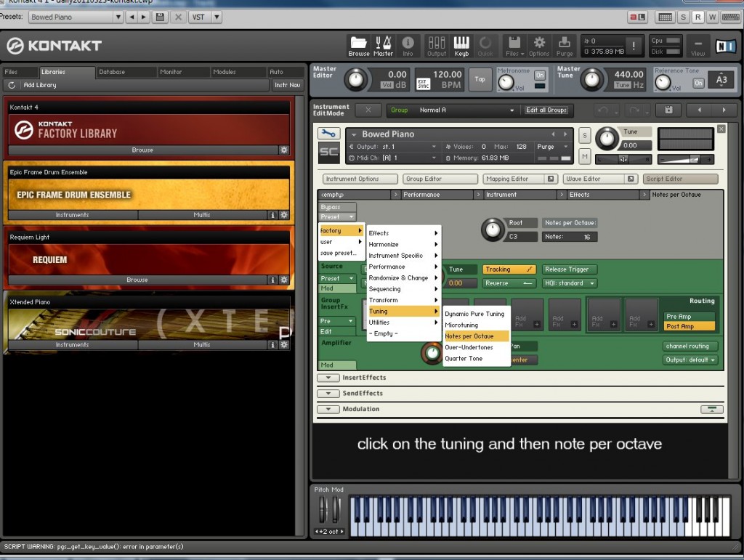Toggle the Tracking button
Screen dimensions: 744x560
click(509, 269)
